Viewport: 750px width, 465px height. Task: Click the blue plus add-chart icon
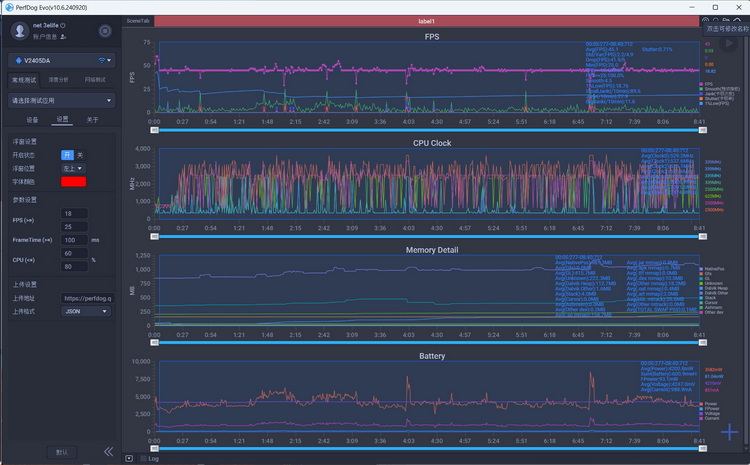729,432
